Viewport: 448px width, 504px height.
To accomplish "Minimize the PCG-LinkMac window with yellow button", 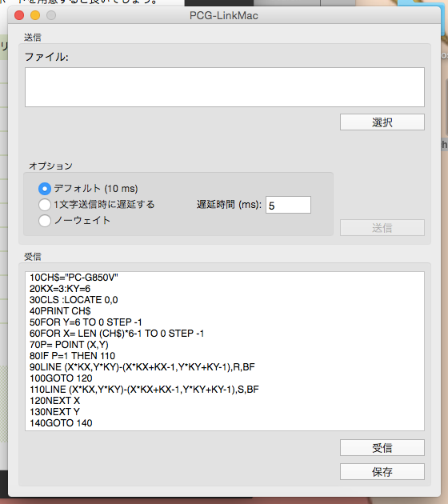I will (35, 15).
